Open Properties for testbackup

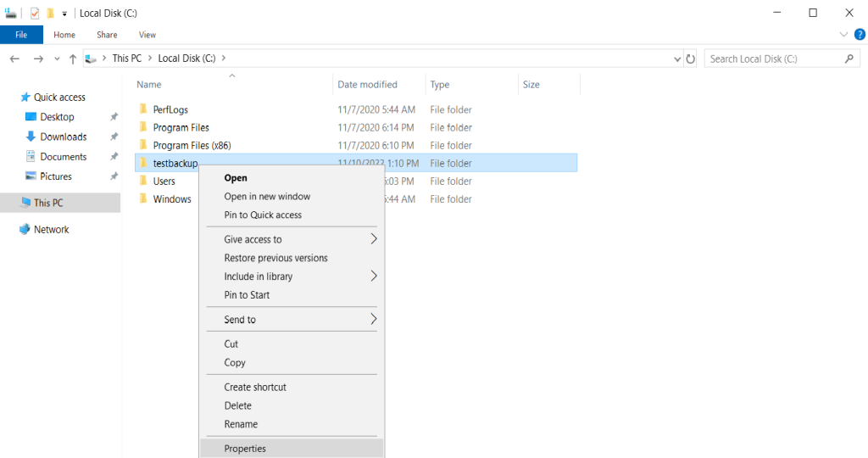click(292, 449)
